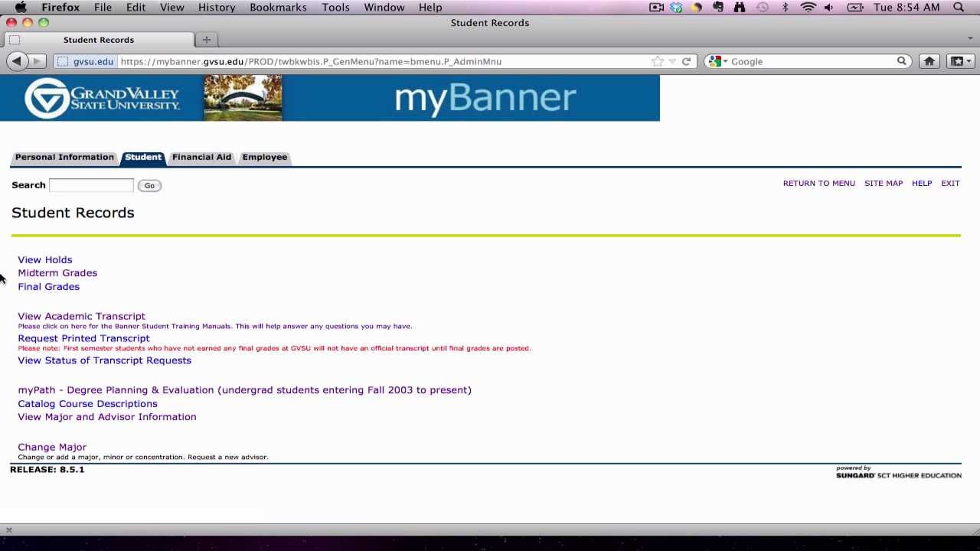Switch to the Personal Information tab
The image size is (980, 551).
64,157
